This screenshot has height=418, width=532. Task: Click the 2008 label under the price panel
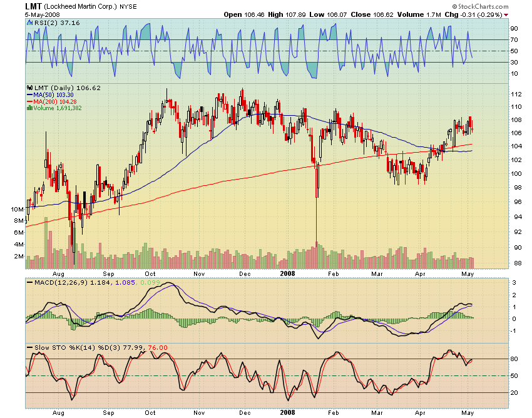pyautogui.click(x=287, y=273)
